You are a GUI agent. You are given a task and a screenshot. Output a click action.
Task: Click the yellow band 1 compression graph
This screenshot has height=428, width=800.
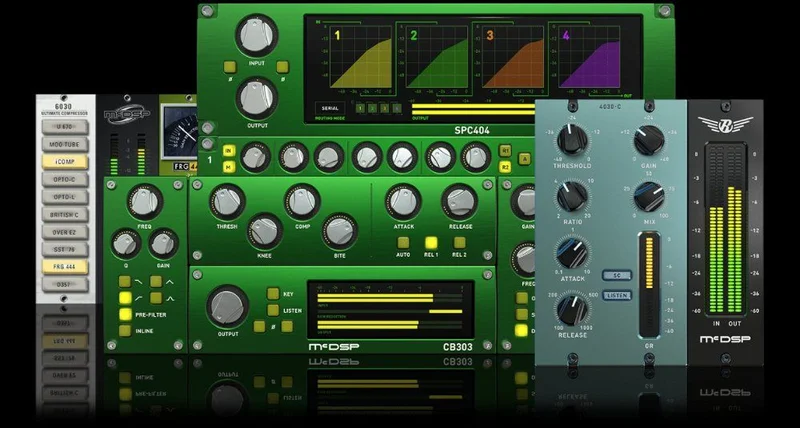pos(361,57)
